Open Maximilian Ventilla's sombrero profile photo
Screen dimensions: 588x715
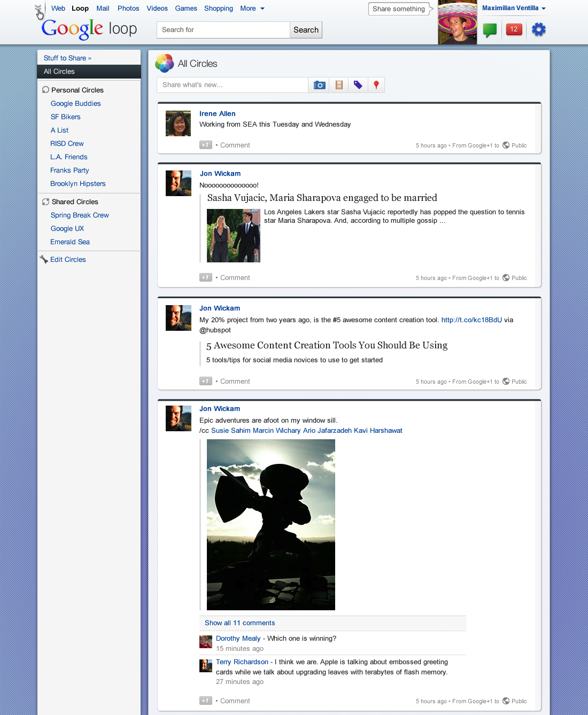coord(457,22)
